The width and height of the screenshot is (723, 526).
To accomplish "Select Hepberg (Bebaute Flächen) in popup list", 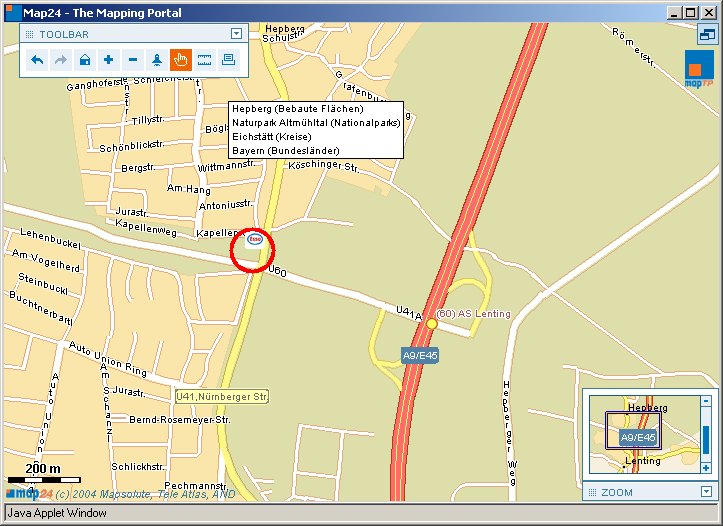I will click(x=297, y=108).
